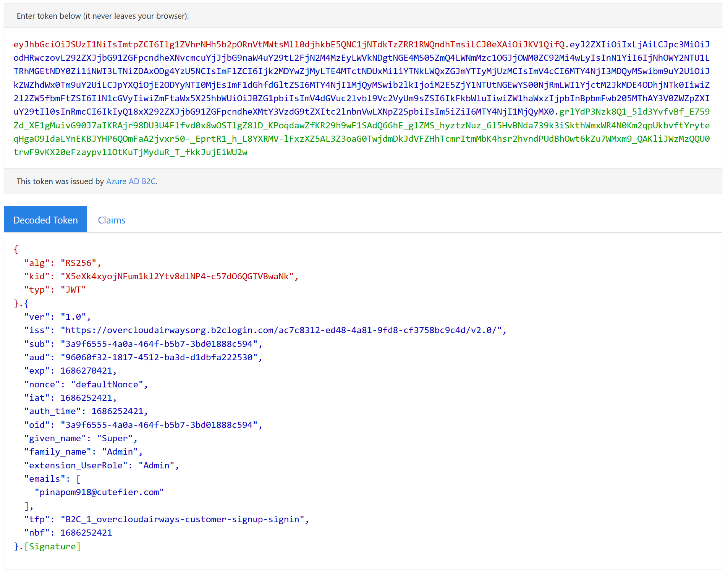Click the nonce value defaultNonce

108,384
